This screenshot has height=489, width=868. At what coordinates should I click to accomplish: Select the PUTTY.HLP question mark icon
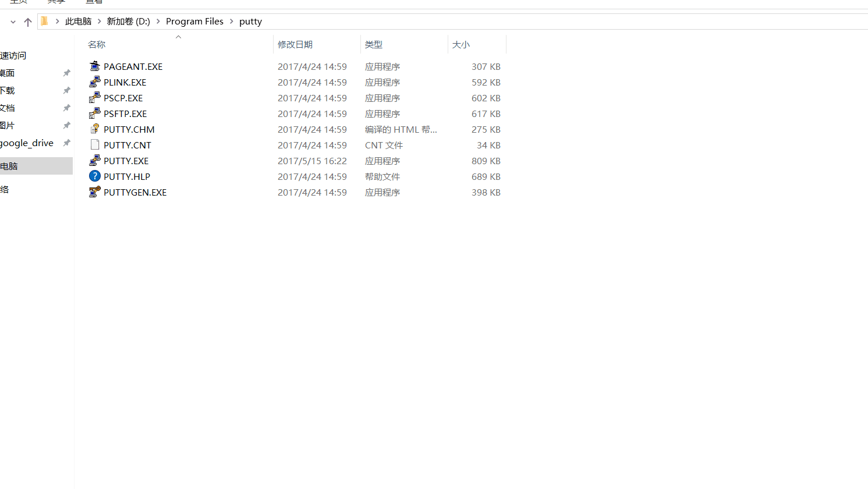click(95, 176)
